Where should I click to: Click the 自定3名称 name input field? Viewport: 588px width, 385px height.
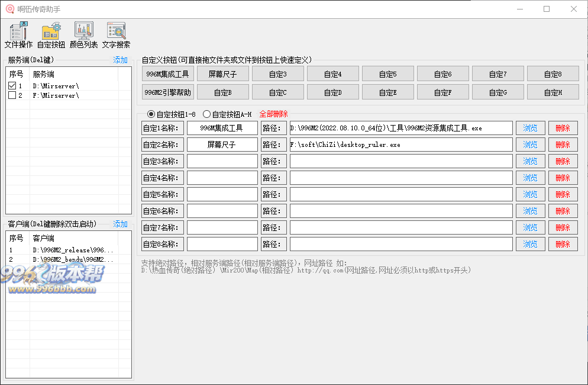[222, 161]
